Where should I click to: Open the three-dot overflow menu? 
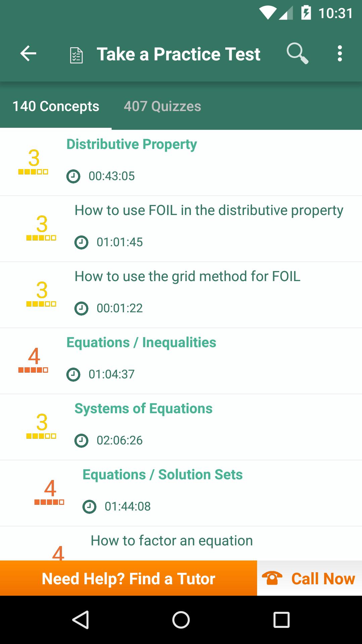pos(340,54)
